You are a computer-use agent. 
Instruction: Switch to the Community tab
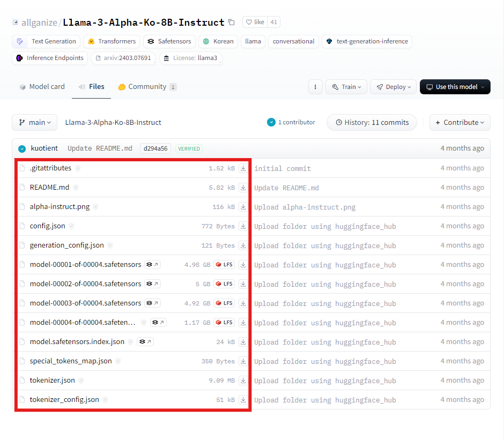pyautogui.click(x=147, y=87)
